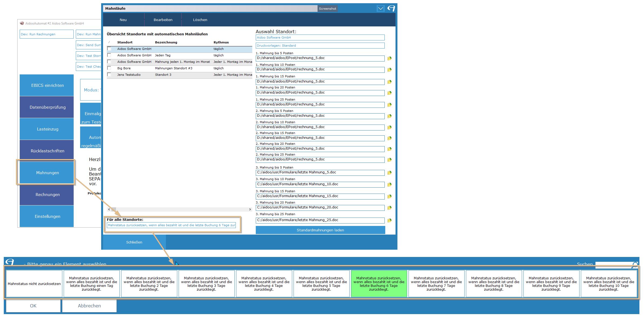This screenshot has height=323, width=644.
Task: Tick the Jens Teststudio row checkbox
Action: click(109, 75)
